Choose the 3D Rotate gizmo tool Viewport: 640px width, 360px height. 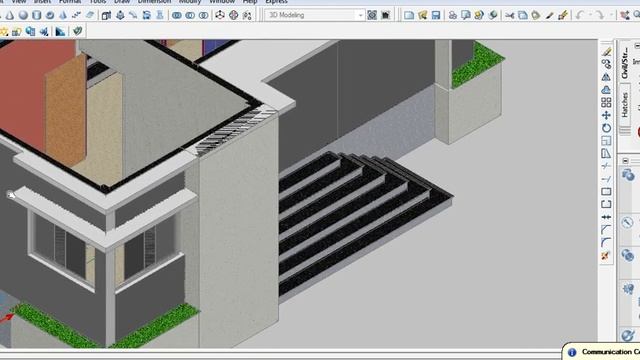coord(233,16)
